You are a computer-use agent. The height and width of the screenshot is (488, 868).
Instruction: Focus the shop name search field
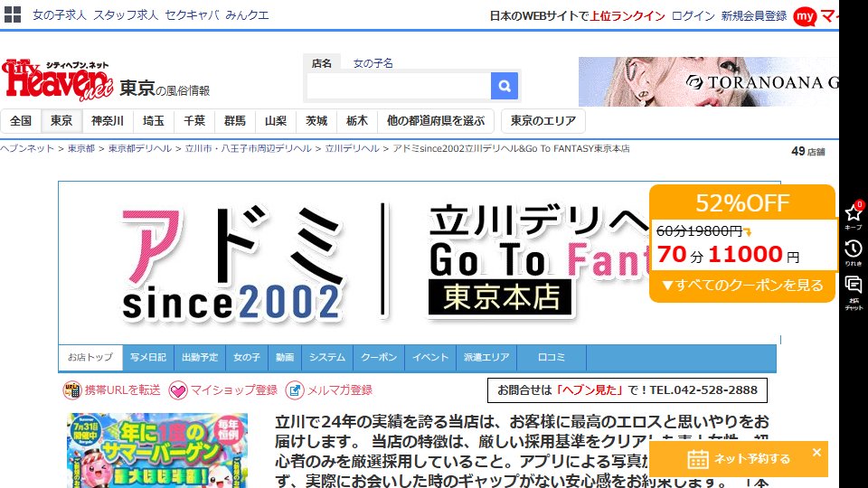coord(399,86)
